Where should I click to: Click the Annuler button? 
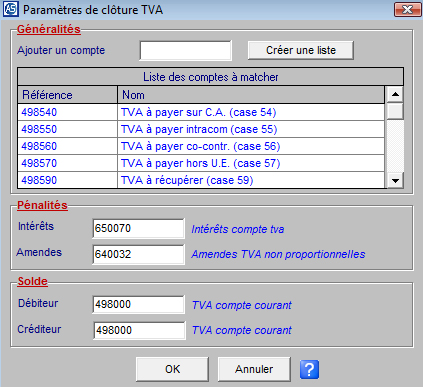[254, 369]
